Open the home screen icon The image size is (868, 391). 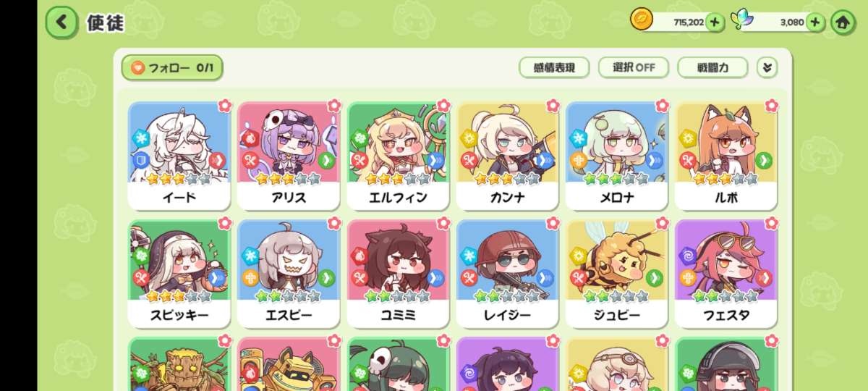[x=842, y=22]
